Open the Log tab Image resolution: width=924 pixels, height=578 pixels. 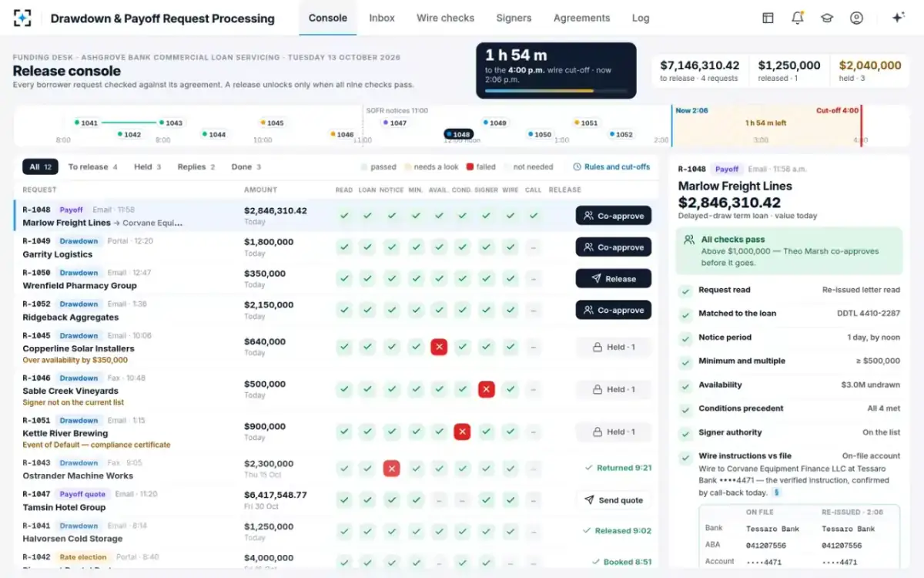coord(640,18)
